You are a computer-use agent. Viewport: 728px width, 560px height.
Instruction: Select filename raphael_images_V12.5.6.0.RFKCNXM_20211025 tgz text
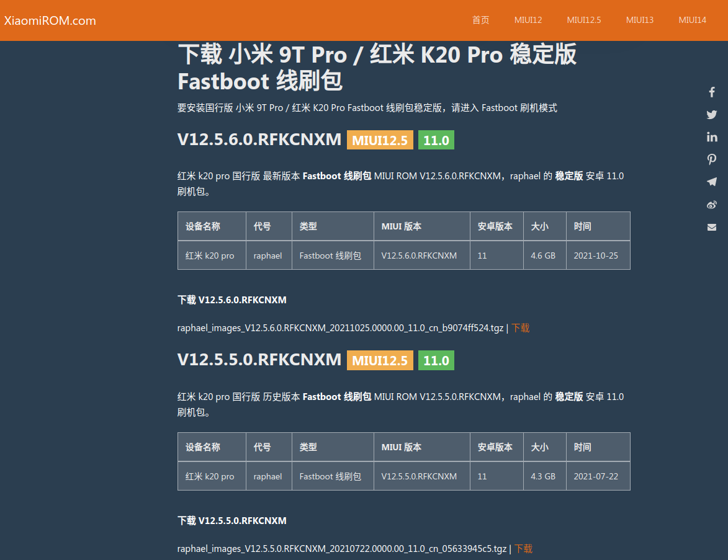click(340, 328)
